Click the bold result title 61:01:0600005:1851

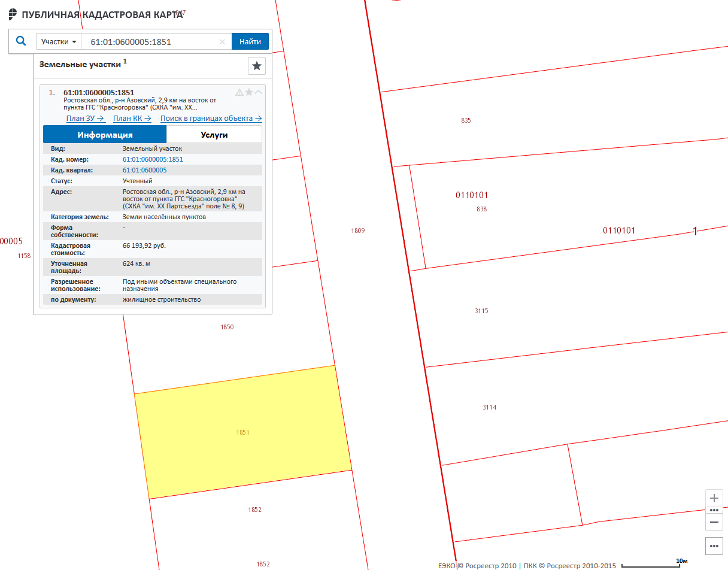tap(99, 92)
